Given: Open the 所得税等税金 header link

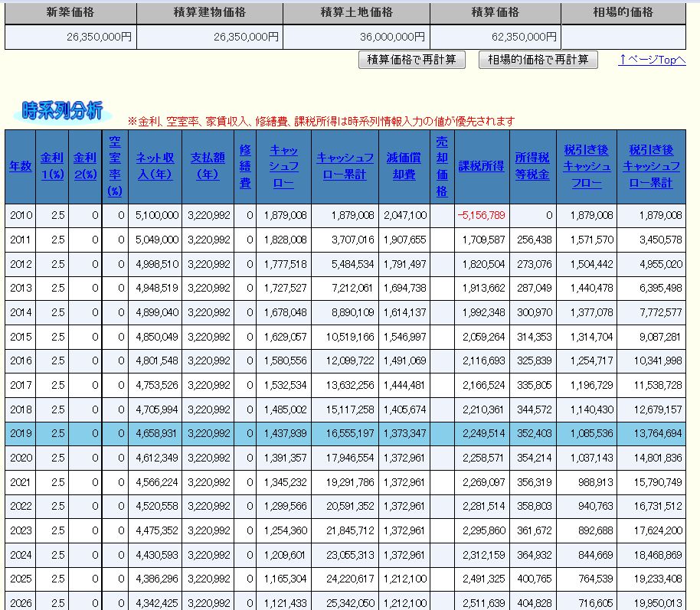Looking at the screenshot, I should (x=532, y=165).
